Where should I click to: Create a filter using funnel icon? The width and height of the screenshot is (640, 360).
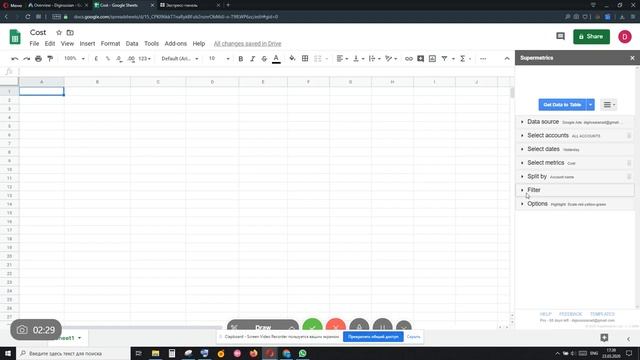(444, 59)
